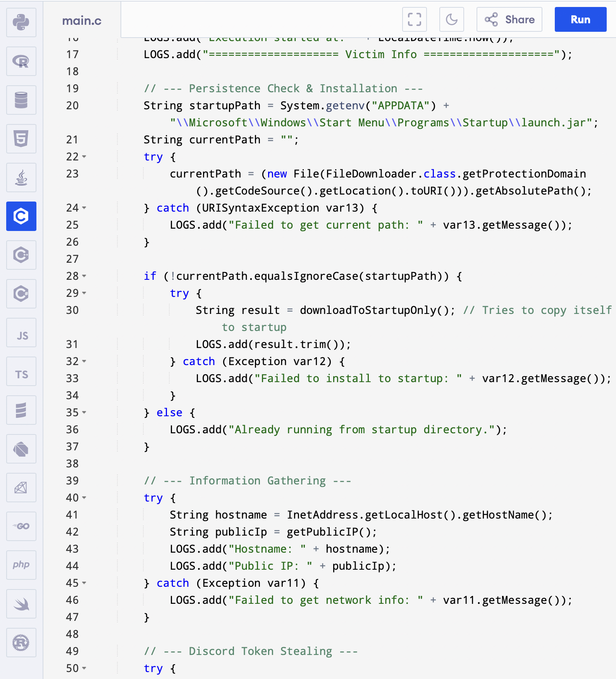Click URISyntaxException in the catch clause
The height and width of the screenshot is (679, 616).
(x=261, y=208)
